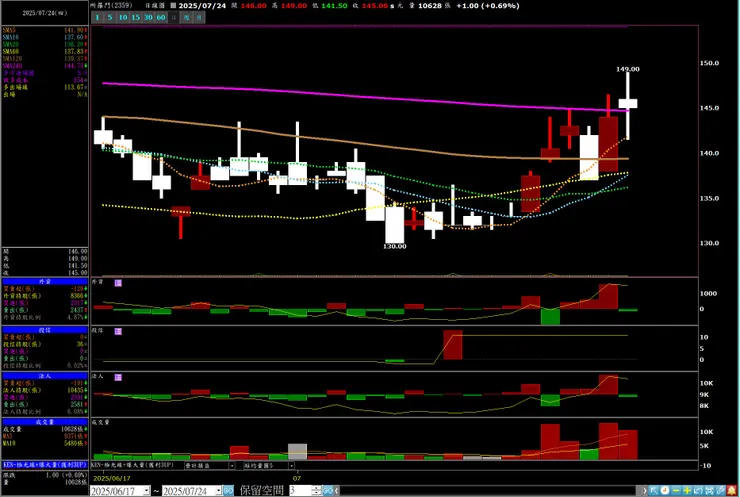The height and width of the screenshot is (497, 740).
Task: Click the right chevron scroll arrow
Action: [x=644, y=491]
